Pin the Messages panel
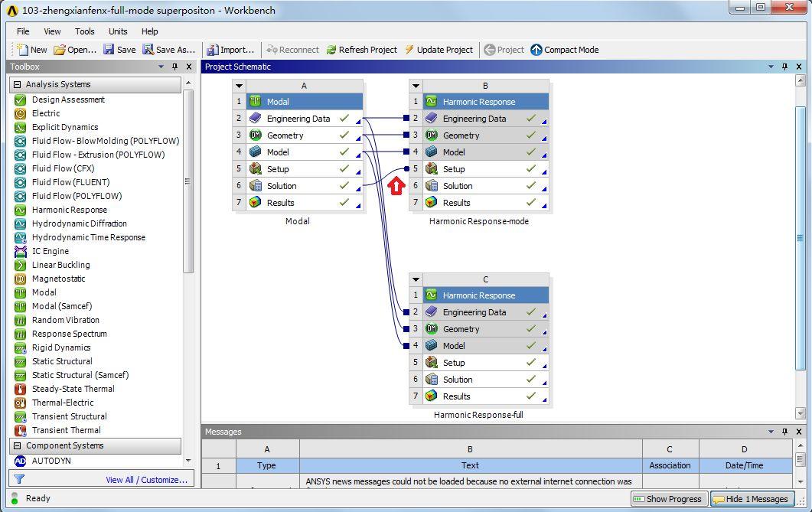Image resolution: width=812 pixels, height=512 pixels. pos(785,432)
